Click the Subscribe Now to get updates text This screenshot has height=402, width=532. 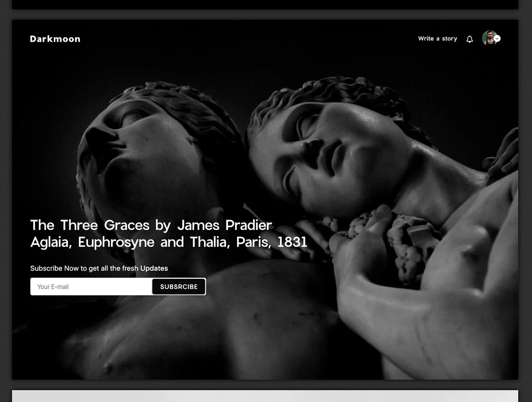99,268
